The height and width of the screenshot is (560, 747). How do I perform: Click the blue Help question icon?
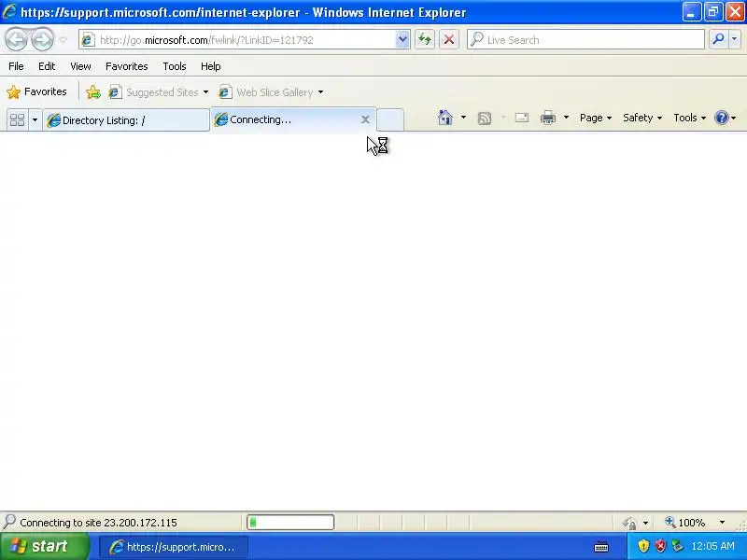tap(722, 118)
